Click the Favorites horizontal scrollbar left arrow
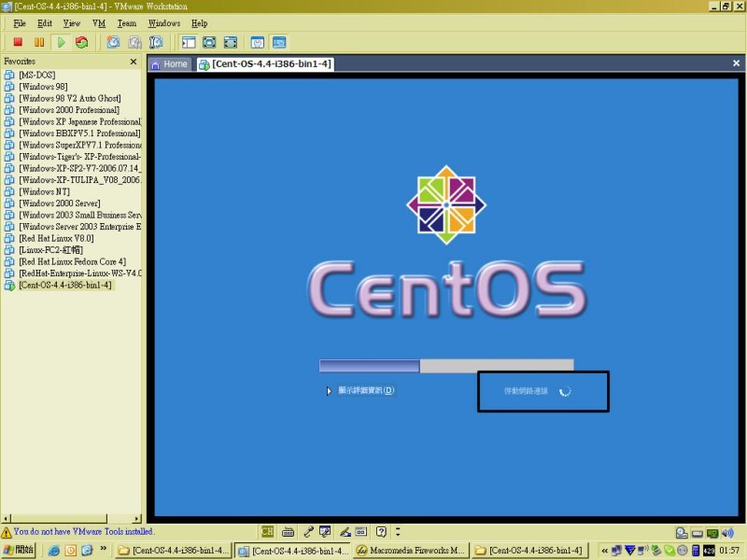Image resolution: width=747 pixels, height=560 pixels. tap(6, 519)
